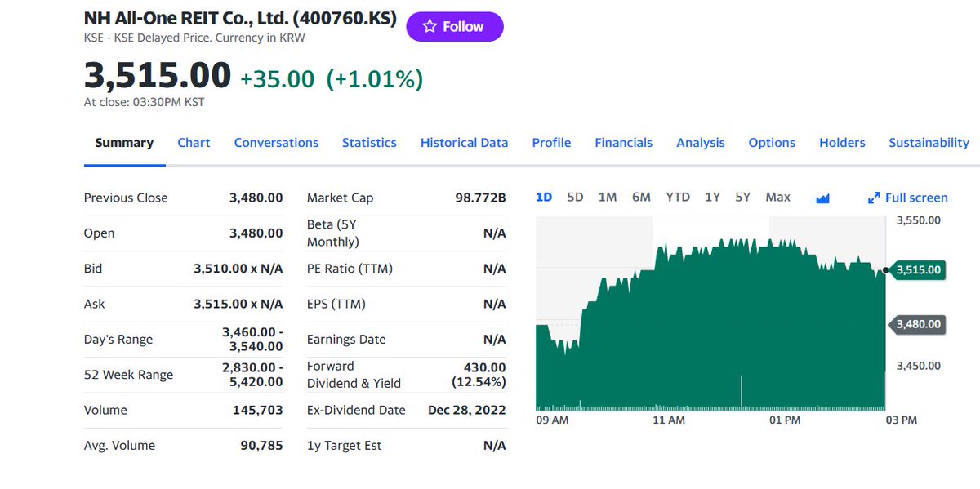The image size is (980, 489).
Task: Click the Previous Close label
Action: click(126, 198)
